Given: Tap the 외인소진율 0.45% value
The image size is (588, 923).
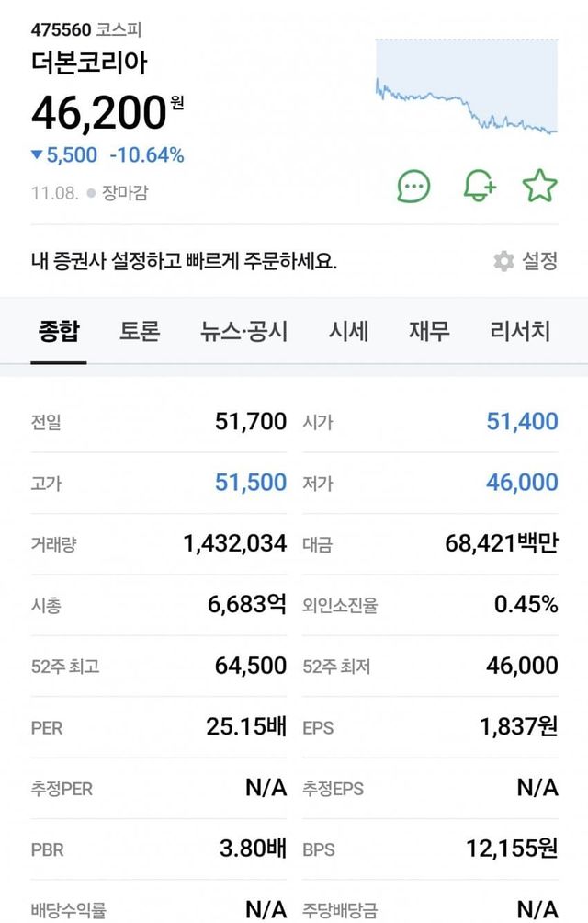Looking at the screenshot, I should (526, 605).
